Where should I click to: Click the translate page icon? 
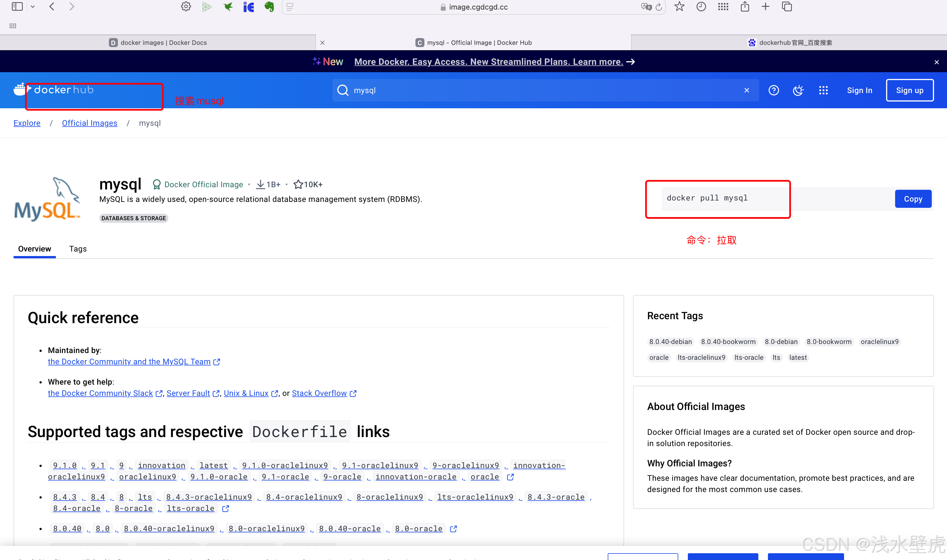click(646, 7)
